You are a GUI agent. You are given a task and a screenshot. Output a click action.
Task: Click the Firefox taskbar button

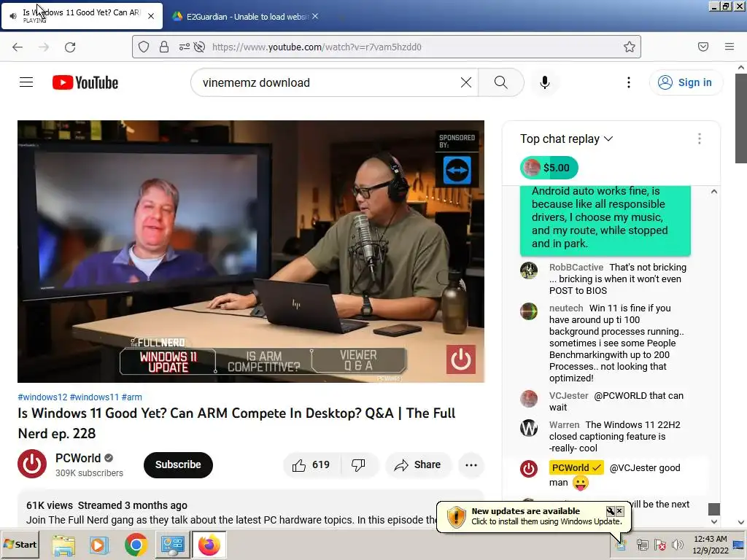(209, 544)
